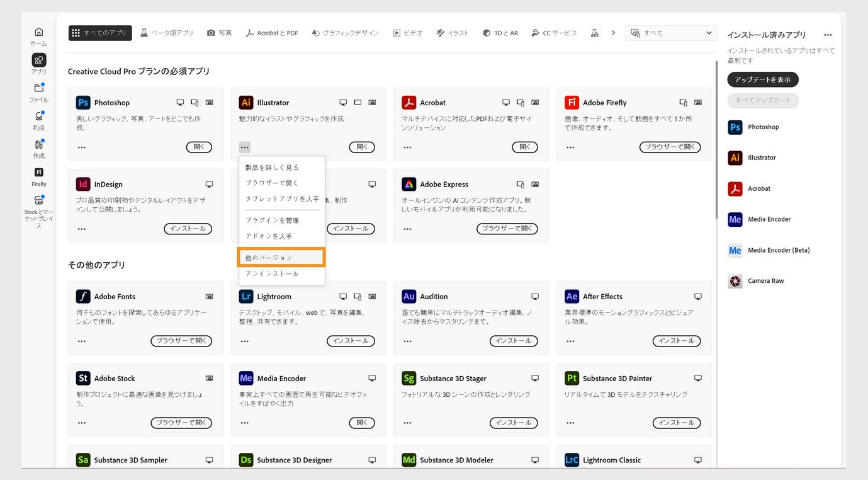Viewport: 868px width, 480px height.
Task: Click 開く on Acrobat card
Action: tap(525, 147)
